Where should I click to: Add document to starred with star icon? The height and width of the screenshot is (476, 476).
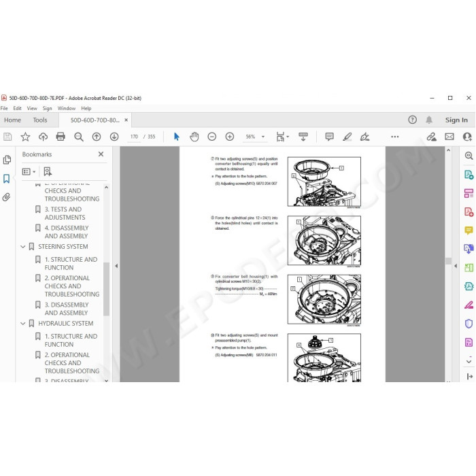point(25,137)
